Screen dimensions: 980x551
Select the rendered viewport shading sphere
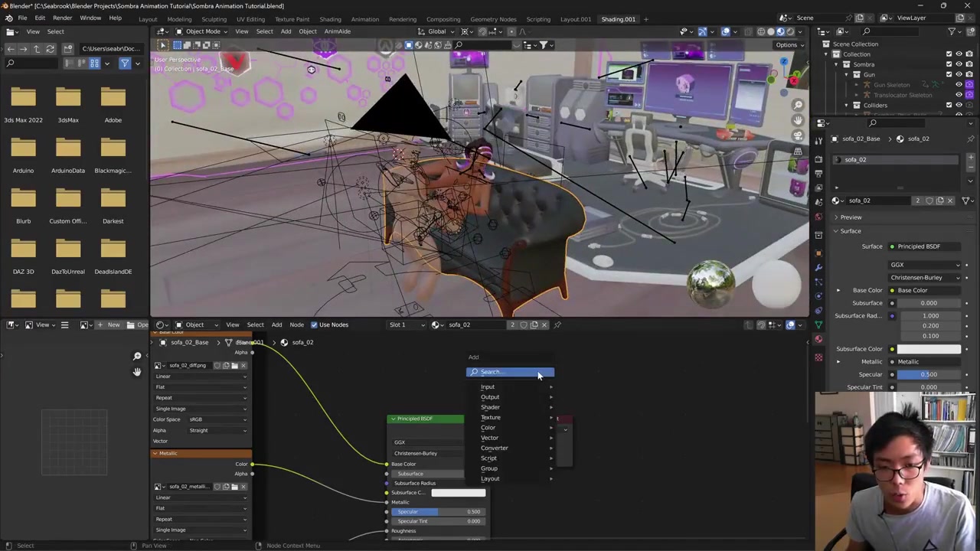click(790, 31)
